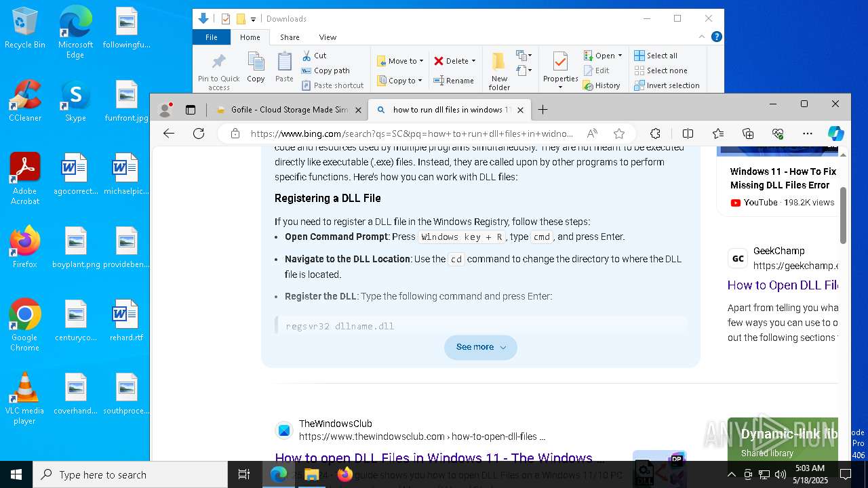This screenshot has height=488, width=868.
Task: Click Edge page vertical scrollbar
Action: [x=843, y=216]
